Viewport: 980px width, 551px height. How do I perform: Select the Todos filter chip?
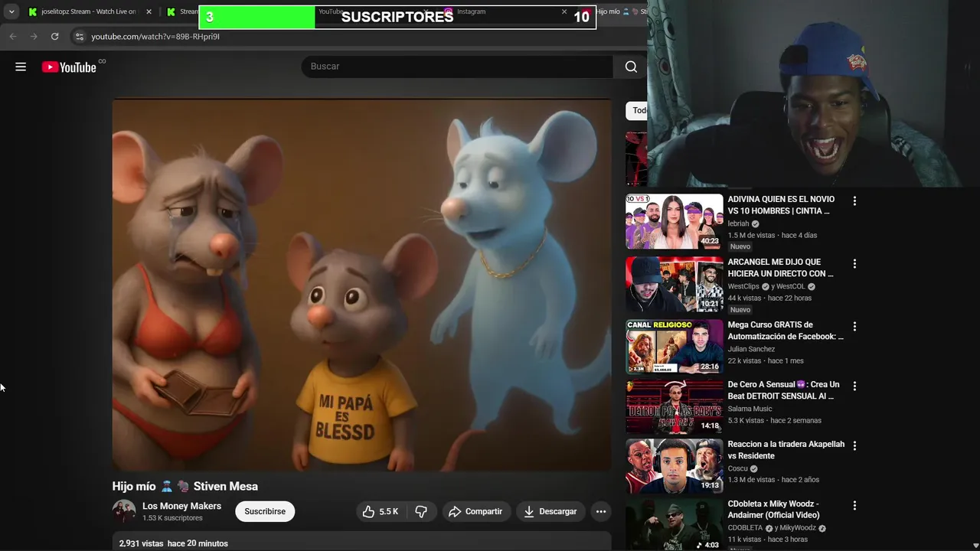(637, 110)
